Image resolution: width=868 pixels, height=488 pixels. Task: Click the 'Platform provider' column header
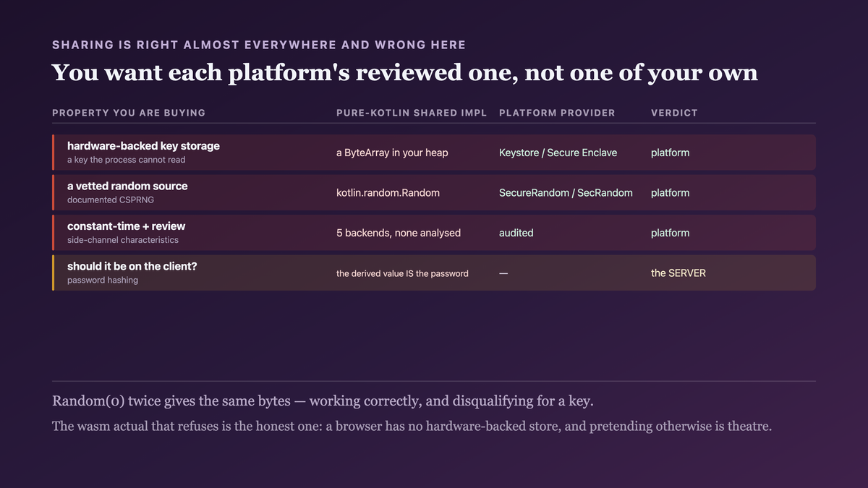557,113
